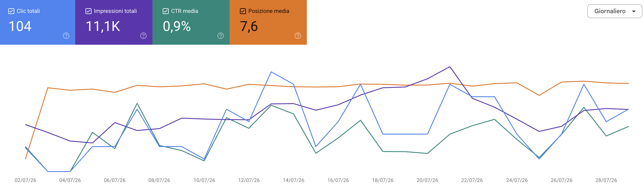Image resolution: width=644 pixels, height=188 pixels.
Task: Open help icon on Clic totali card
Action: (66, 36)
